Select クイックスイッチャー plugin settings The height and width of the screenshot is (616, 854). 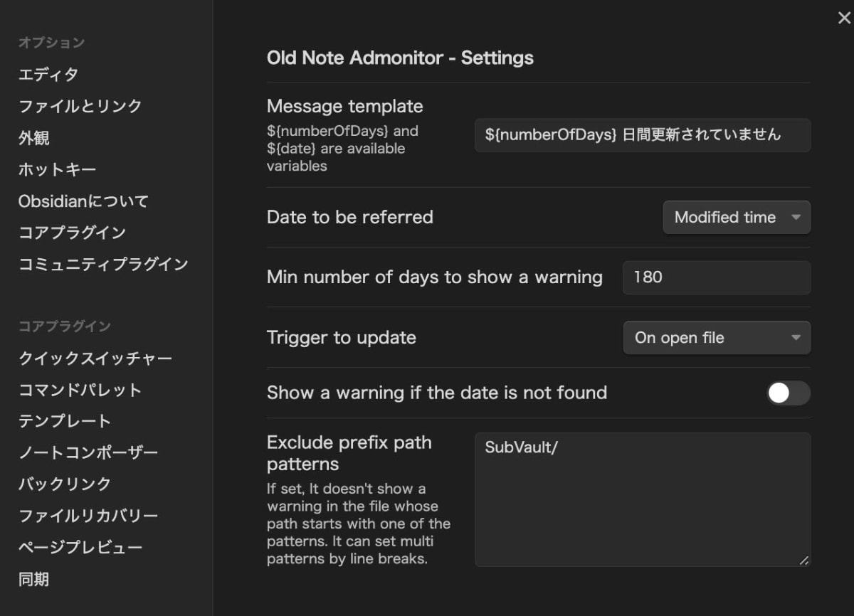point(95,358)
